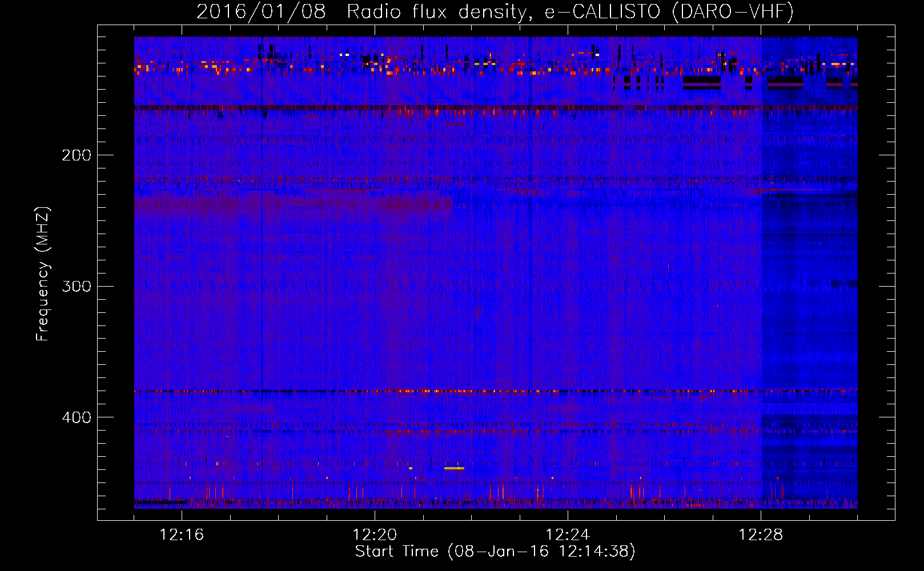Click the 400 frequency tick label

click(x=77, y=417)
